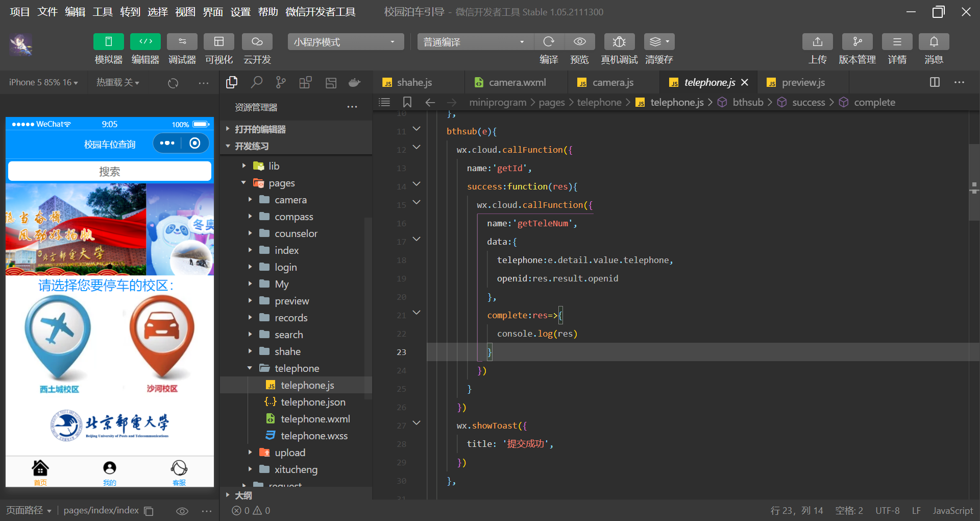Viewport: 980px width, 521px height.
Task: Click the compile (编译) refresh icon
Action: pos(549,42)
